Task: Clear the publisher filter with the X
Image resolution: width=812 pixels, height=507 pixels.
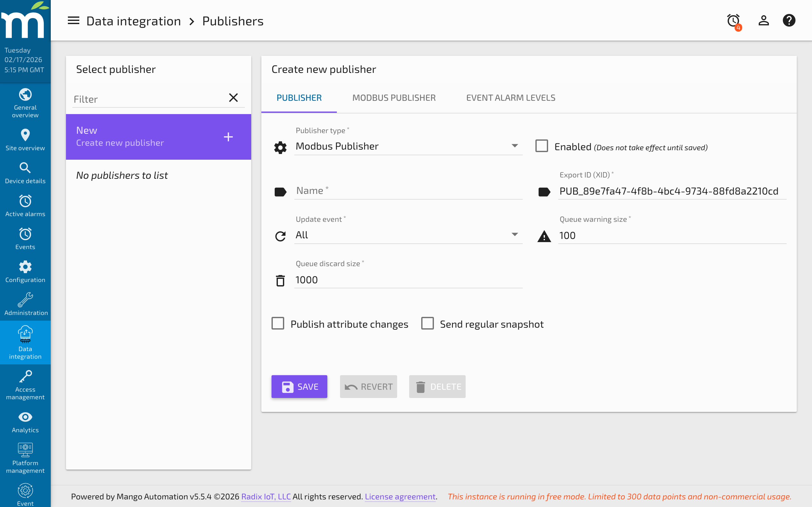Action: [233, 98]
